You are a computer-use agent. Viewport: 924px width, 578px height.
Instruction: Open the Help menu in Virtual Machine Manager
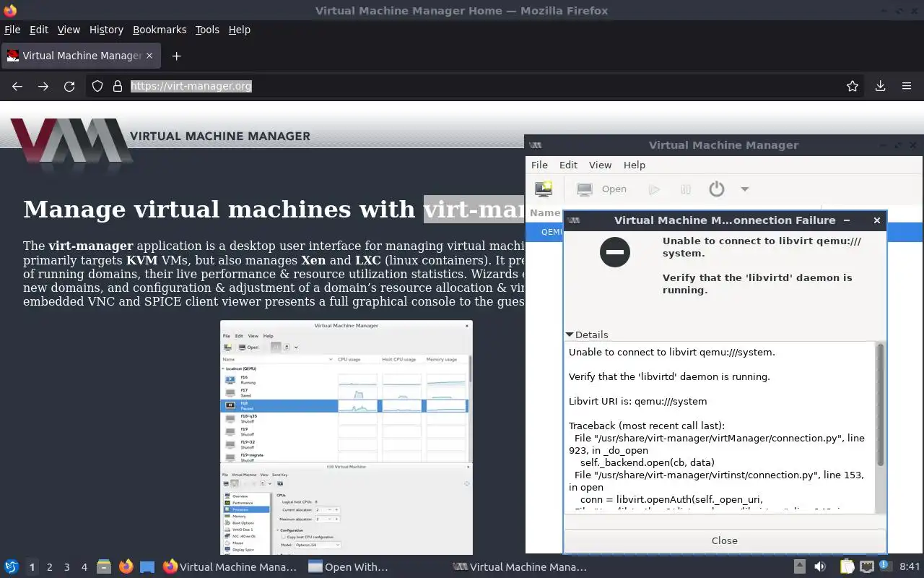635,165
